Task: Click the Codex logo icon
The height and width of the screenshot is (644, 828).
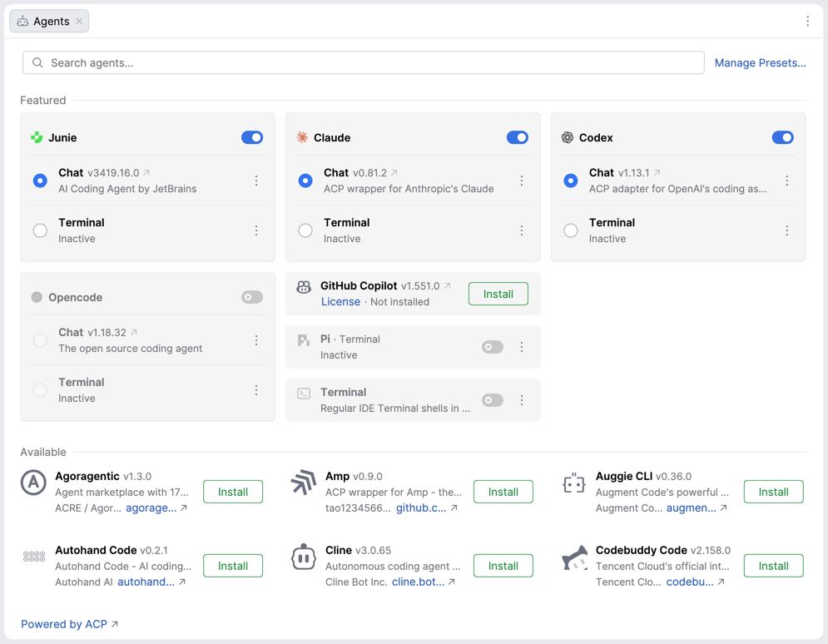Action: click(568, 138)
